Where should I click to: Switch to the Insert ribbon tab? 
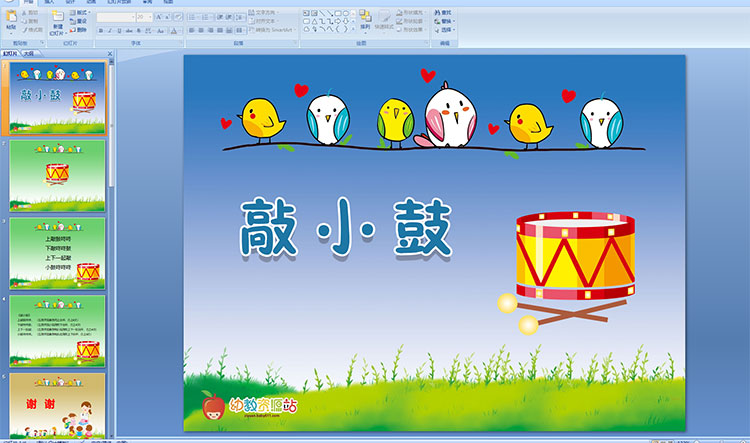point(49,3)
